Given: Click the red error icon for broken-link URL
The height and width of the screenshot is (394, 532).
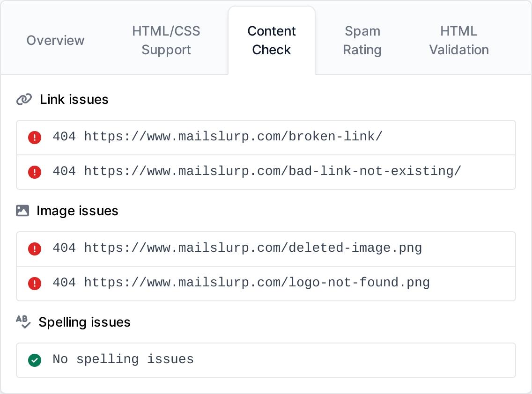Looking at the screenshot, I should tap(35, 137).
